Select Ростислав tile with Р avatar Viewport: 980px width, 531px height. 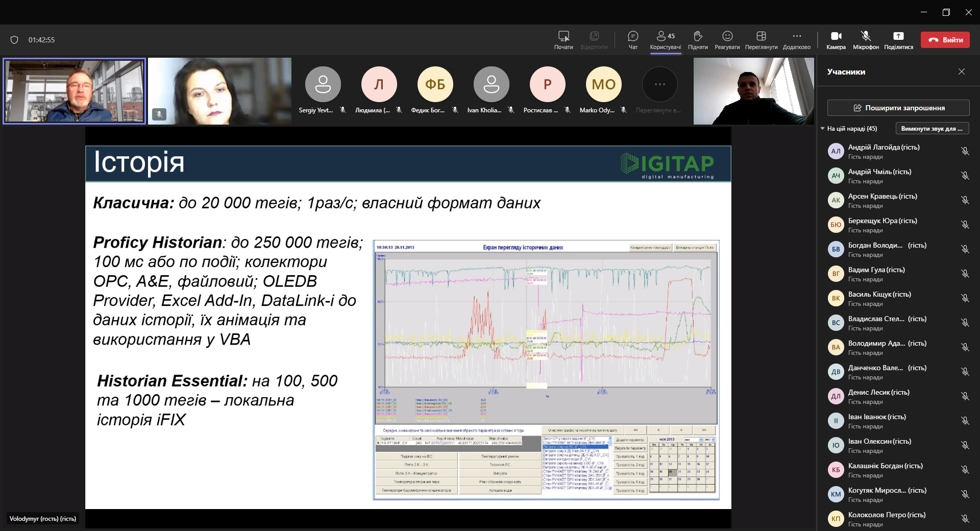(547, 90)
